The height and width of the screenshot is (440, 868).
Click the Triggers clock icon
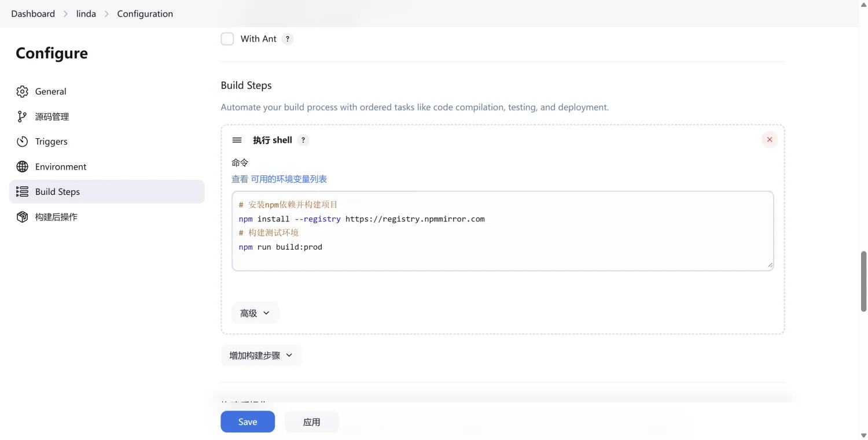[22, 141]
